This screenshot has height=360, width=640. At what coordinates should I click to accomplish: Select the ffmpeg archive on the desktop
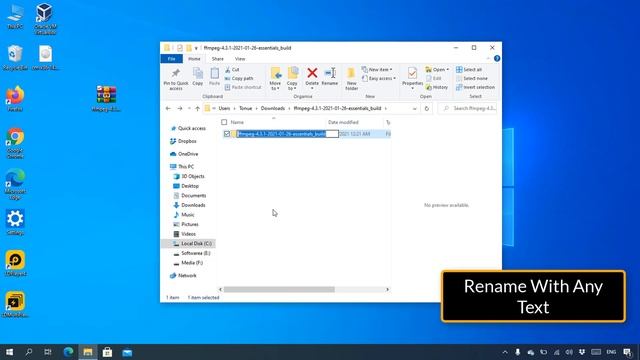[107, 98]
